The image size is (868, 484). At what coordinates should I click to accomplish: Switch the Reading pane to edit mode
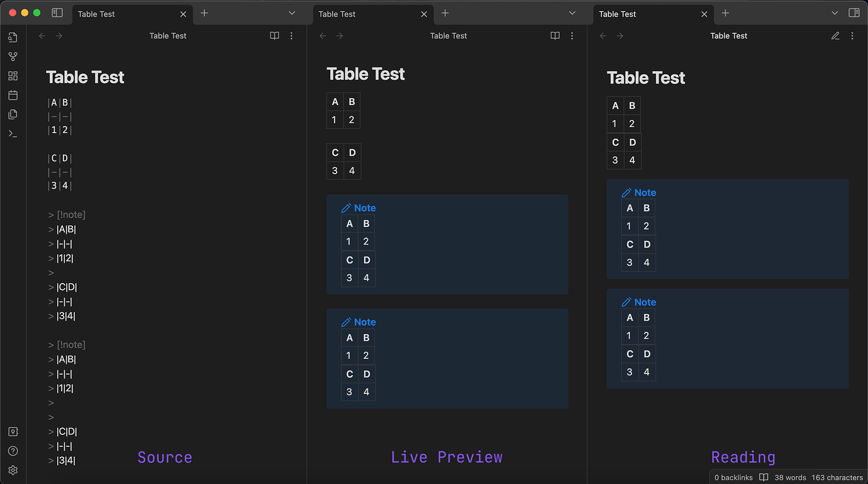coord(835,36)
